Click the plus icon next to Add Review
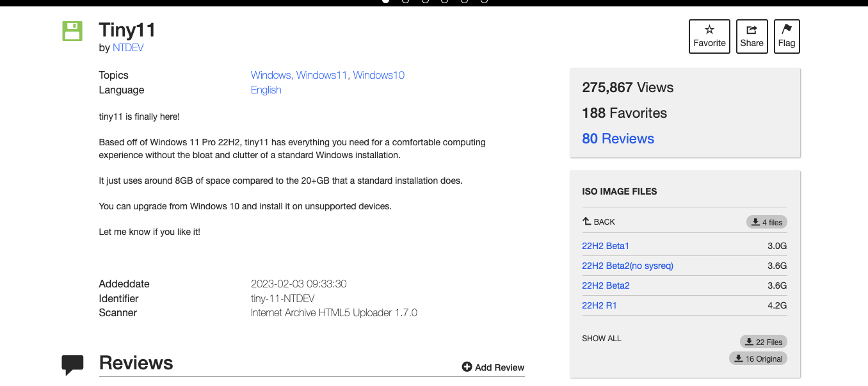This screenshot has width=868, height=386. (x=467, y=367)
